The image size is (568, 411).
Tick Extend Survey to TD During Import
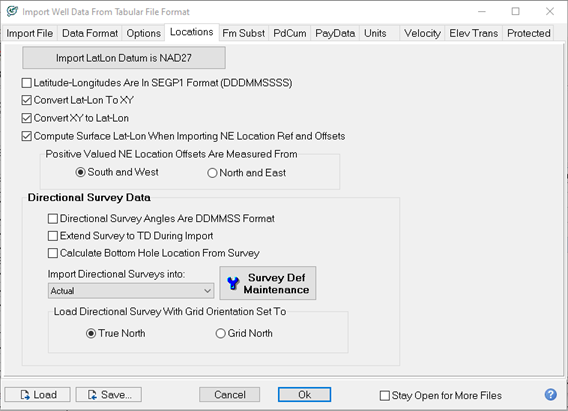[x=53, y=236]
